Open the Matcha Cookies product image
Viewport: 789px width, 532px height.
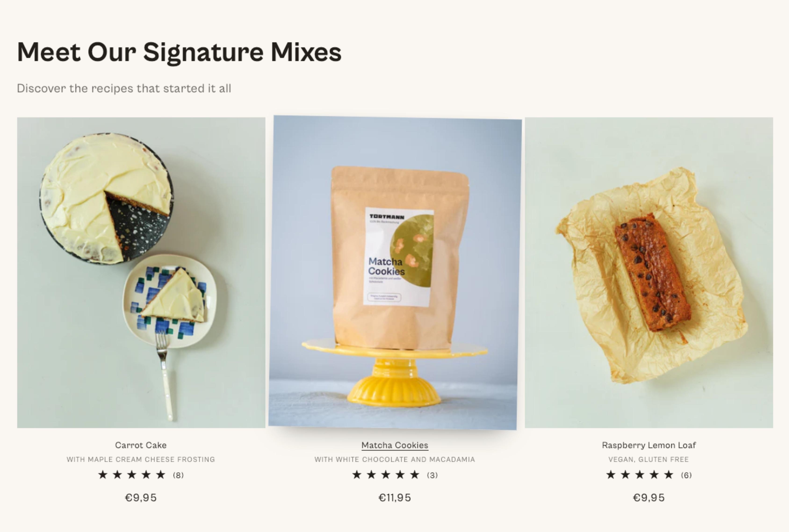395,272
